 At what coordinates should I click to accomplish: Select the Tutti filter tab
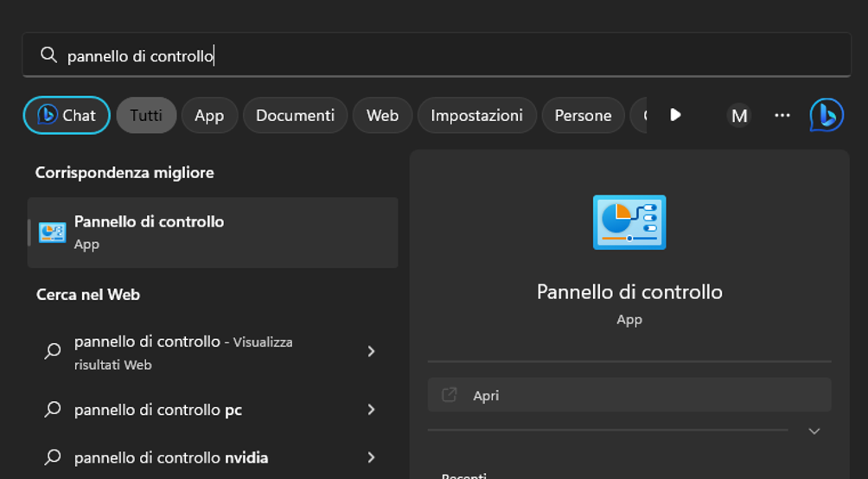point(147,115)
